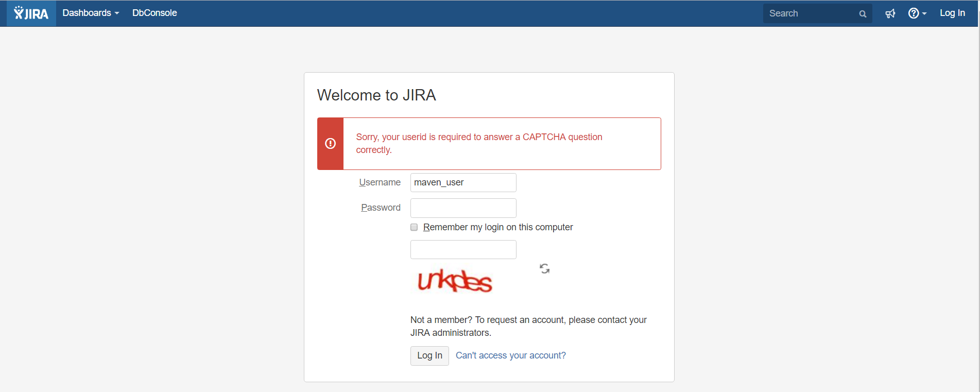Click the Username field containing maven_user
Viewport: 980px width, 392px height.
tap(463, 182)
